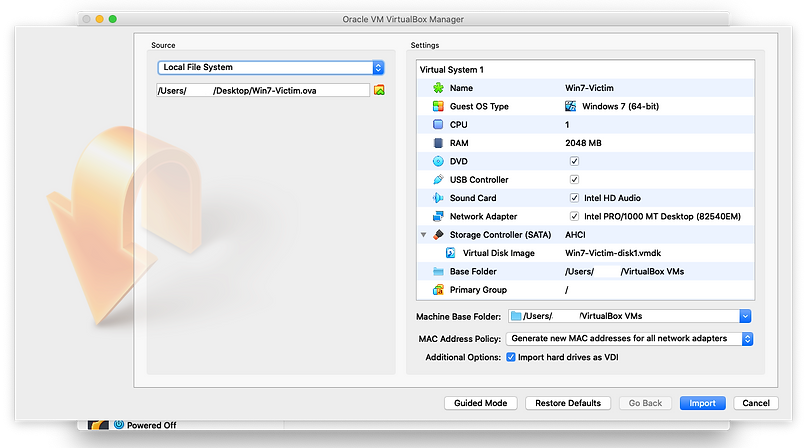Click the browse file icon beside the OVA path

(379, 90)
